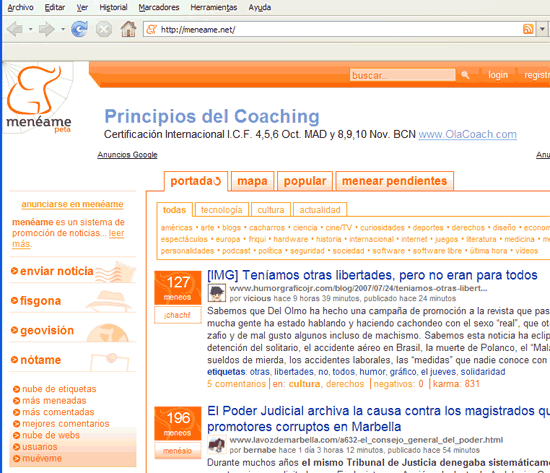Click the RSS feed icon in address bar
This screenshot has width=550, height=473.
pos(528,29)
